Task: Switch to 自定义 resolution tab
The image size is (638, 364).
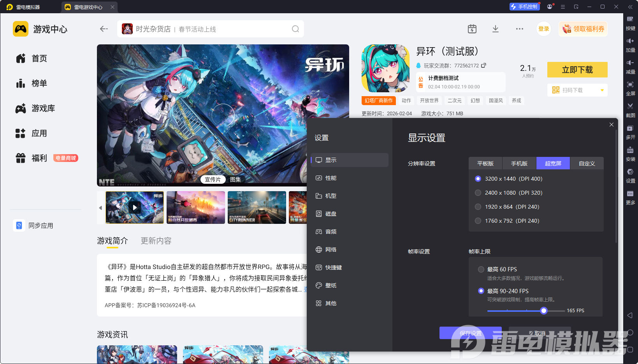Action: 587,164
